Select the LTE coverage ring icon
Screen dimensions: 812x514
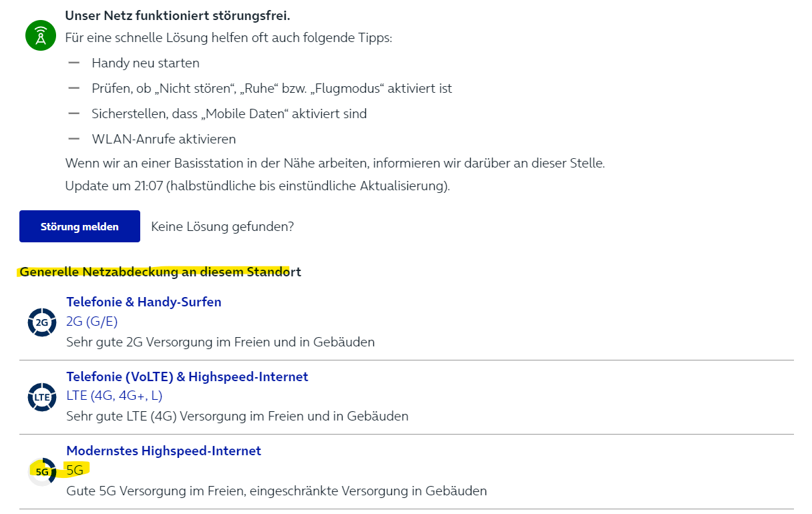[42, 397]
